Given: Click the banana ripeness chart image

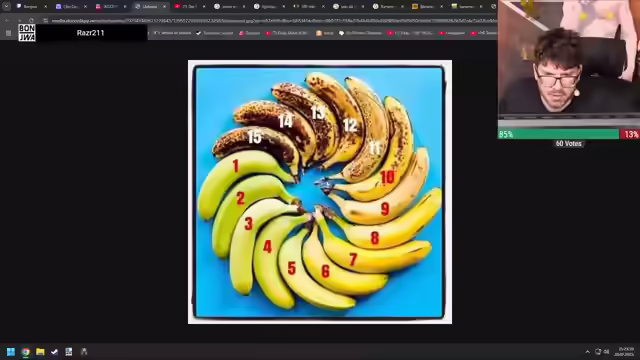Looking at the screenshot, I should [x=320, y=192].
